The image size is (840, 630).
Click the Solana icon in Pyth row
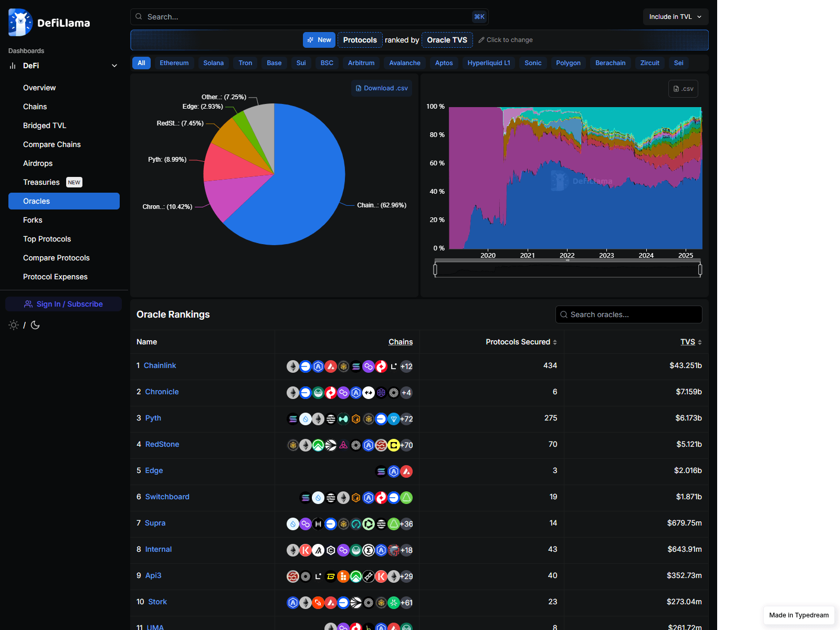[293, 419]
